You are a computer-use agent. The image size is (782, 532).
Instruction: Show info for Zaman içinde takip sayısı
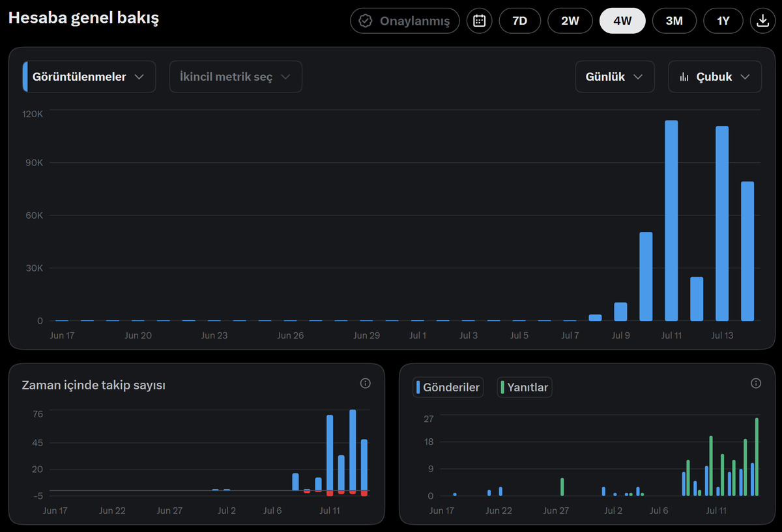[x=365, y=383]
